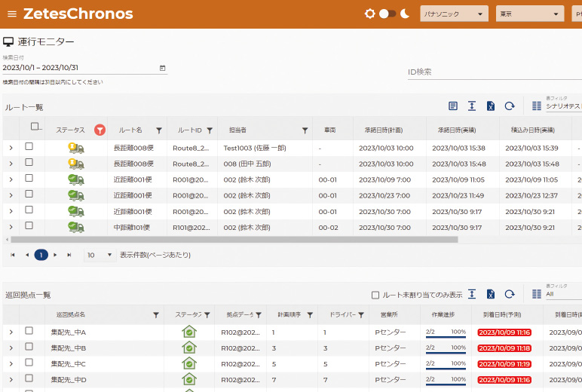Refresh the route list table
This screenshot has height=392, width=582.
pyautogui.click(x=510, y=106)
